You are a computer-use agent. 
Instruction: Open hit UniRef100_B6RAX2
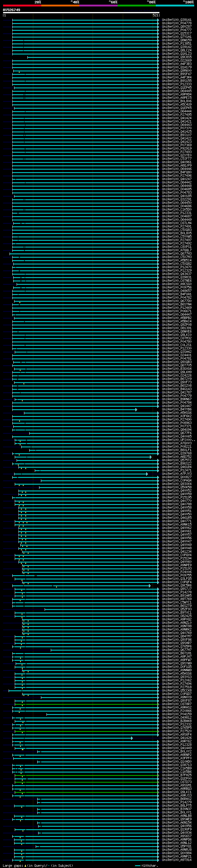[x=177, y=799]
